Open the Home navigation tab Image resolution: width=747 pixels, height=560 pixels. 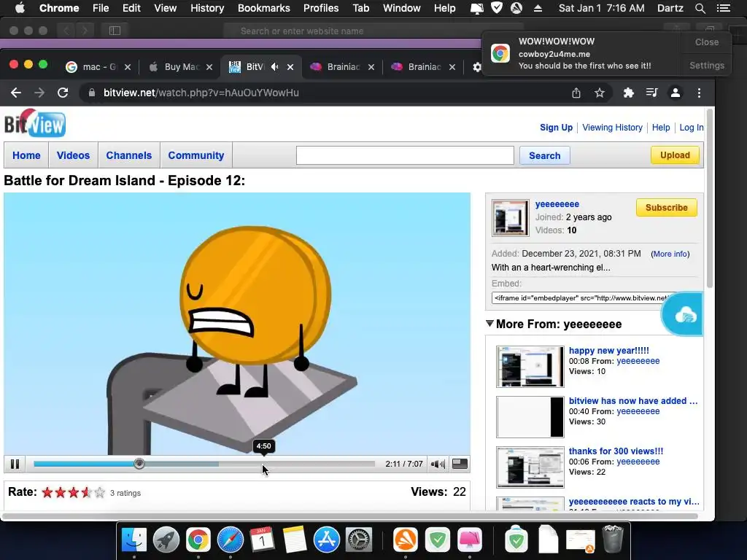(x=26, y=155)
